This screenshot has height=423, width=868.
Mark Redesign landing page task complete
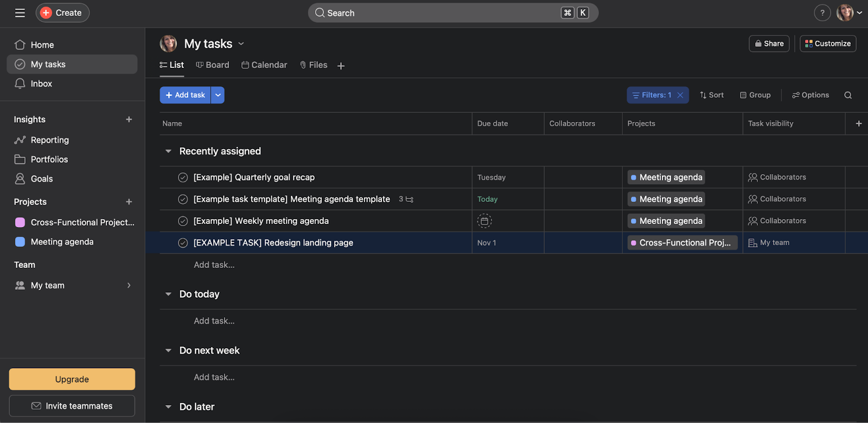(183, 243)
